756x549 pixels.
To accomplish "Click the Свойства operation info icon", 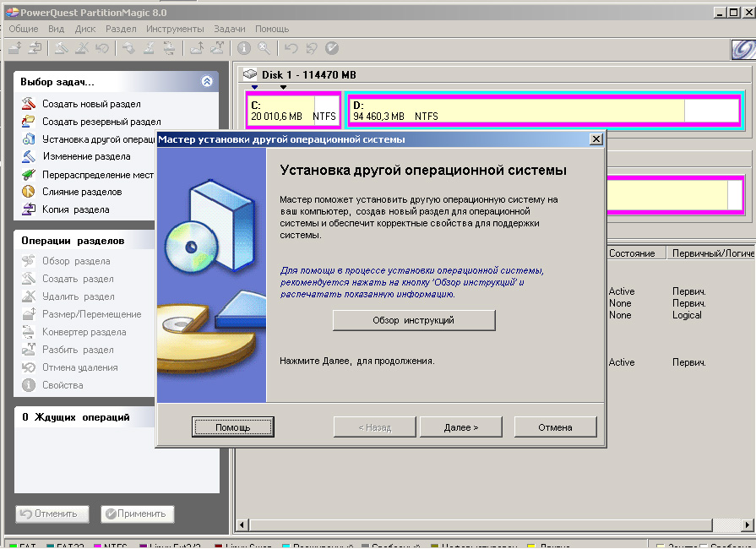I will click(x=29, y=385).
